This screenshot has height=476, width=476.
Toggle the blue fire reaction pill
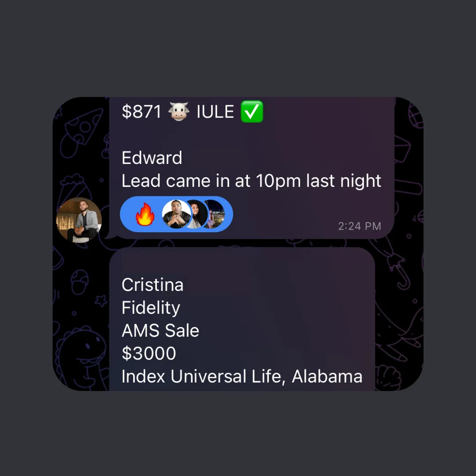(176, 214)
